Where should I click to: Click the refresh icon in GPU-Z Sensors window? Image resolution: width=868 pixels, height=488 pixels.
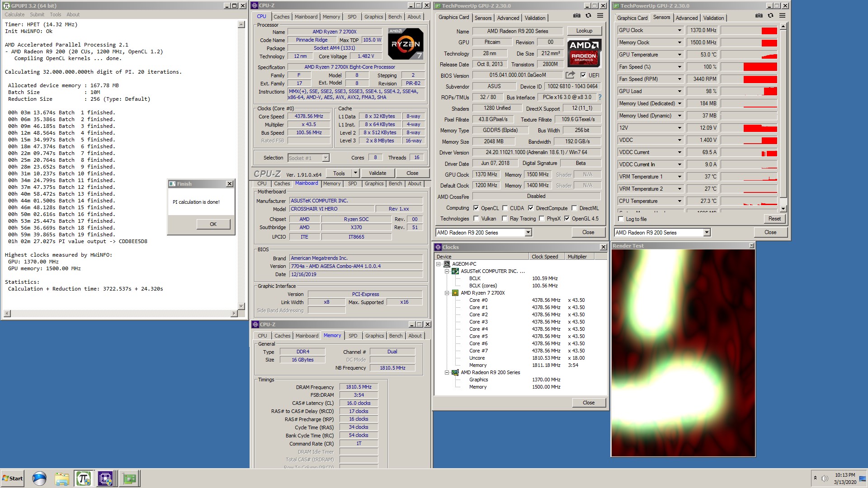pos(770,16)
